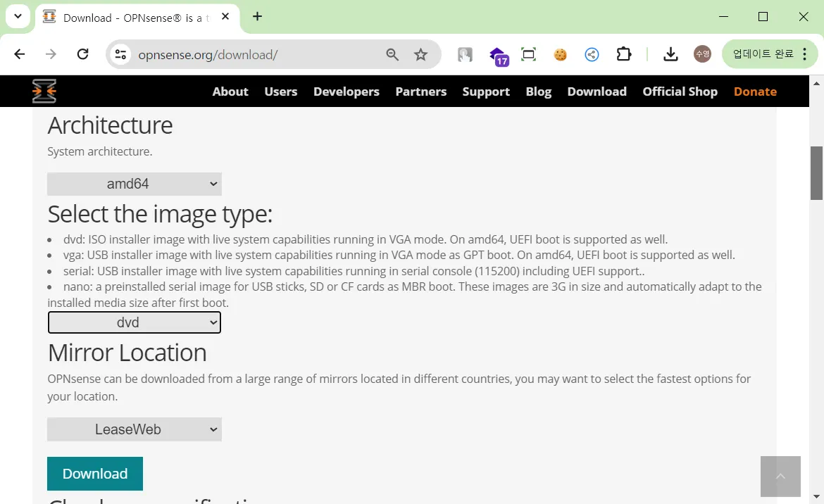Screen dimensions: 824x504
Task: Open the Users menu item
Action: coord(280,92)
